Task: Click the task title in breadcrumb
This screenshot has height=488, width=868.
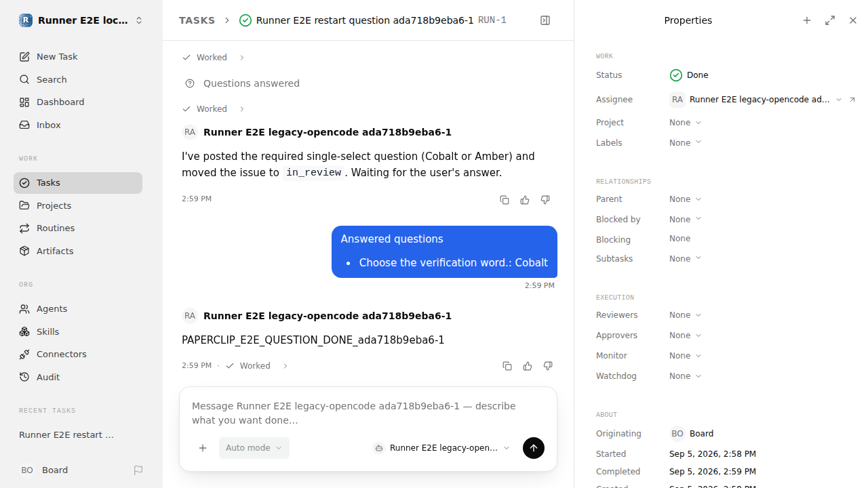Action: pos(365,20)
